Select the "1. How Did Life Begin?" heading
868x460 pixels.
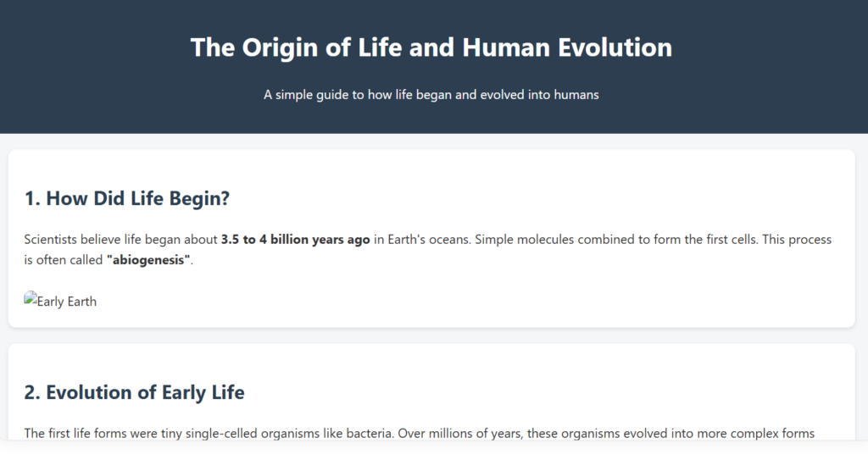point(127,198)
